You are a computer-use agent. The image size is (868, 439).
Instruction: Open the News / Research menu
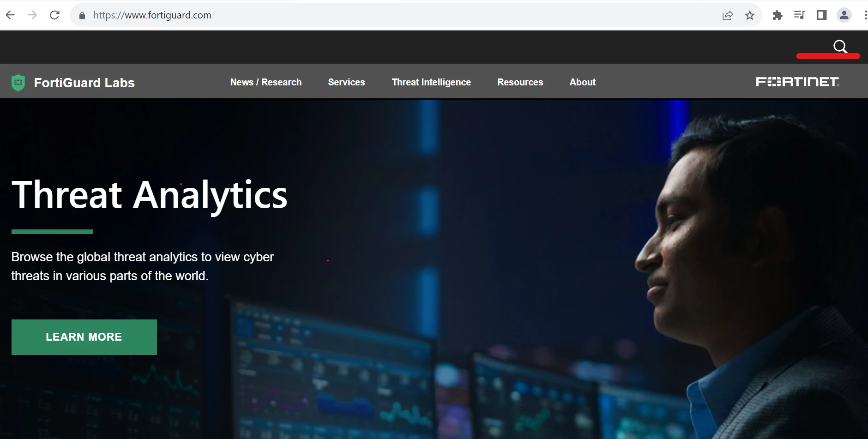(266, 82)
